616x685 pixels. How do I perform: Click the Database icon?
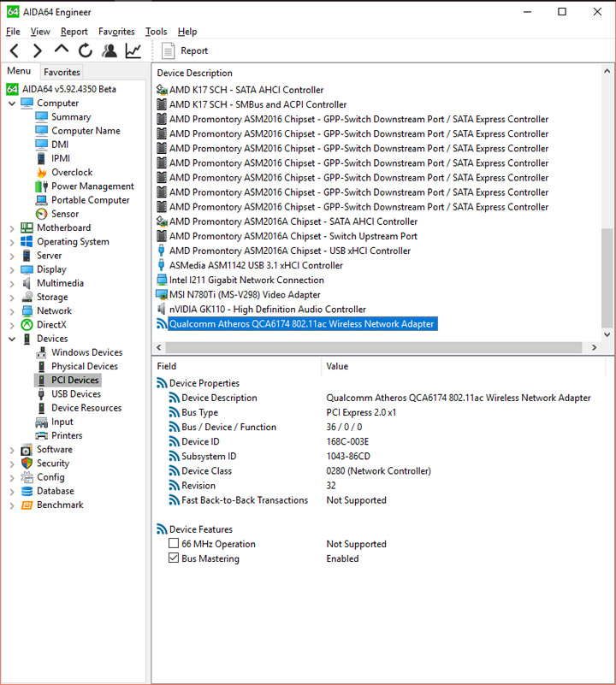pos(27,491)
